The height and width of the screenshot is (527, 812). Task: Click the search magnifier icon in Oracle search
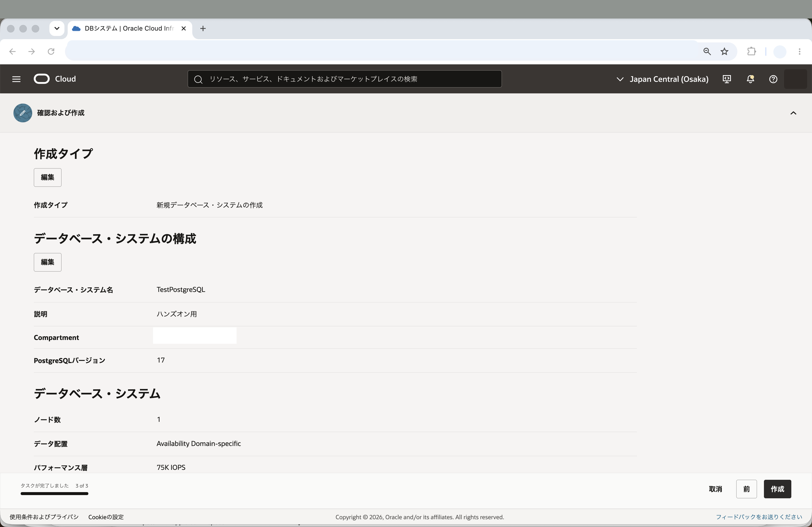point(198,79)
